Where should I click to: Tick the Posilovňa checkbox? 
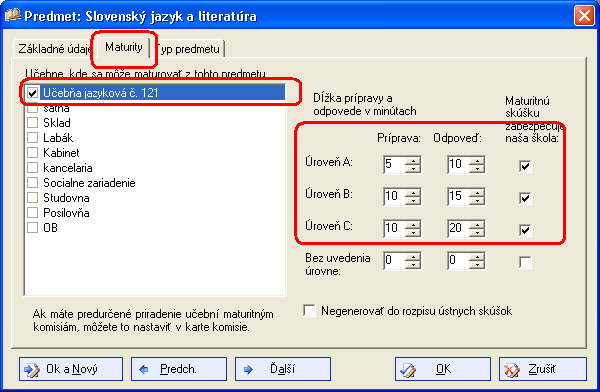pyautogui.click(x=33, y=212)
